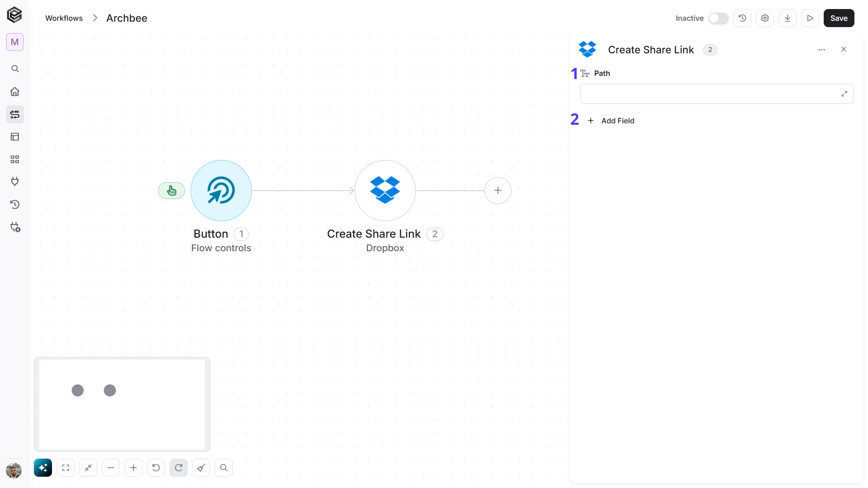Zoom out the canvas
Viewport: 868px width, 488px height.
coord(111,468)
